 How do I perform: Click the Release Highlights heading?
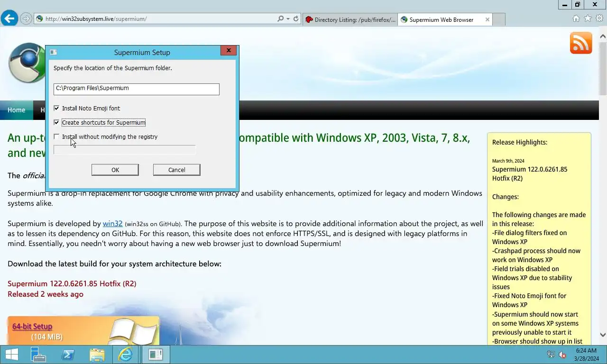(520, 142)
